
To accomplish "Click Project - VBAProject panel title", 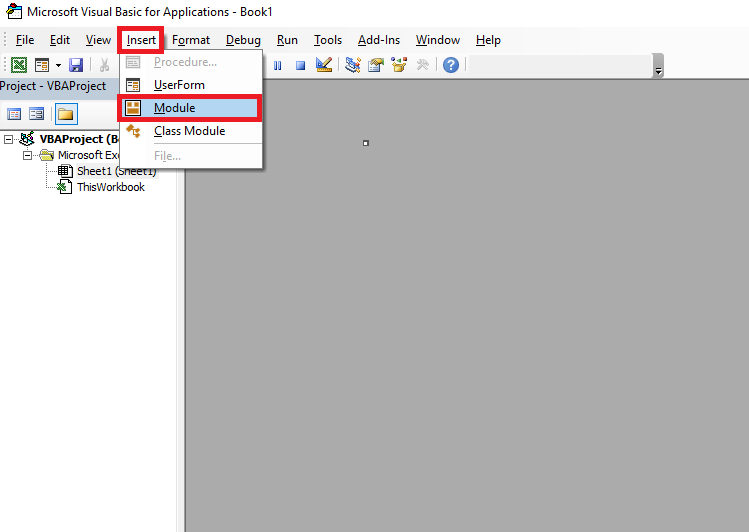I will click(53, 86).
